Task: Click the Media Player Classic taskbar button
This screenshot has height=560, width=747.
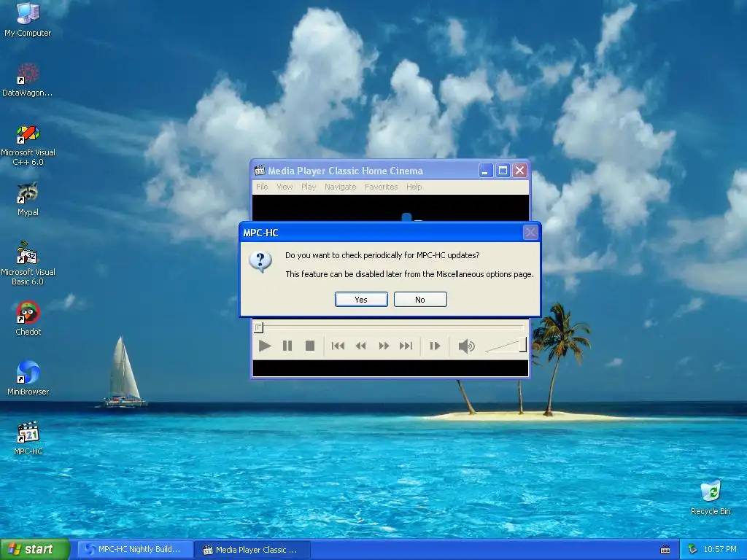Action: [x=253, y=550]
